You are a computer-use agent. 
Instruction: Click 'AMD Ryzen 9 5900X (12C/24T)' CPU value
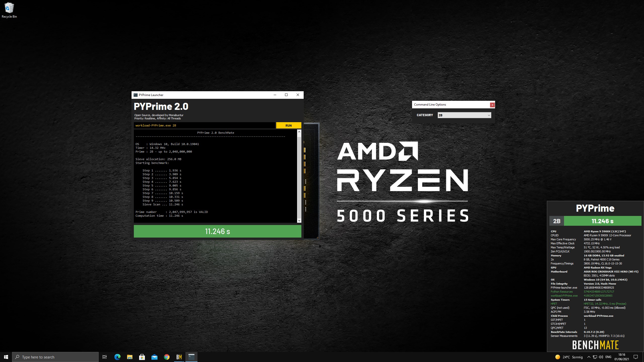pyautogui.click(x=605, y=231)
